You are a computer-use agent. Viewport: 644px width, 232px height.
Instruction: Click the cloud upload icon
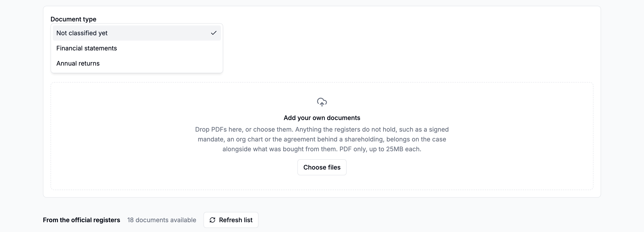pyautogui.click(x=322, y=102)
